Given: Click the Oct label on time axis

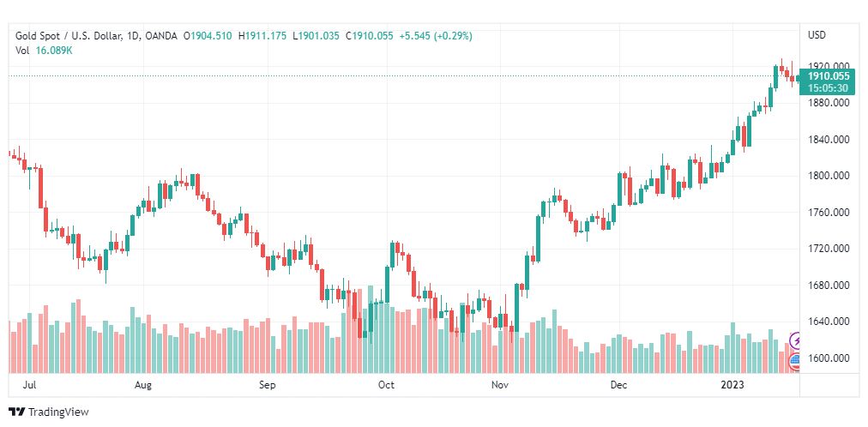Looking at the screenshot, I should click(386, 384).
